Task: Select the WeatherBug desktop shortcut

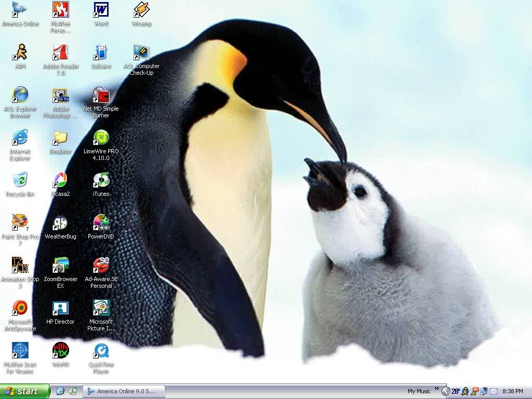Action: (60, 223)
